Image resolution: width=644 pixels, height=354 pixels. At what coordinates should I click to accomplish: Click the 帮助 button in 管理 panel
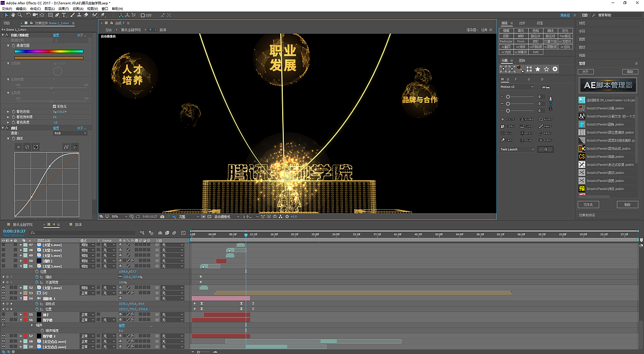(x=629, y=72)
